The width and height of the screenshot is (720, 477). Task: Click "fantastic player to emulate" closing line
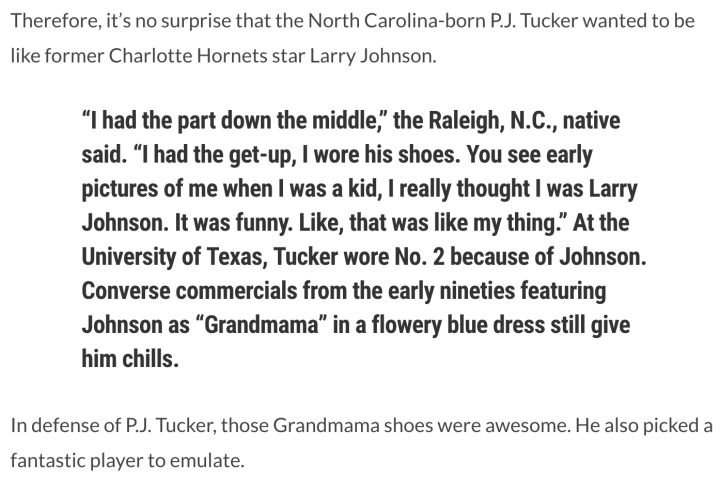tap(127, 461)
